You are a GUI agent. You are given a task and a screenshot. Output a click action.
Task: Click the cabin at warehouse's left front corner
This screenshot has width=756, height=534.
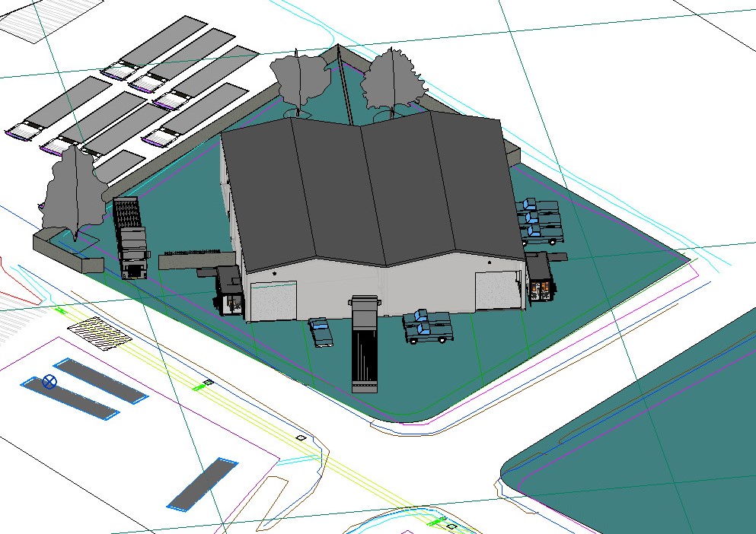(228, 291)
